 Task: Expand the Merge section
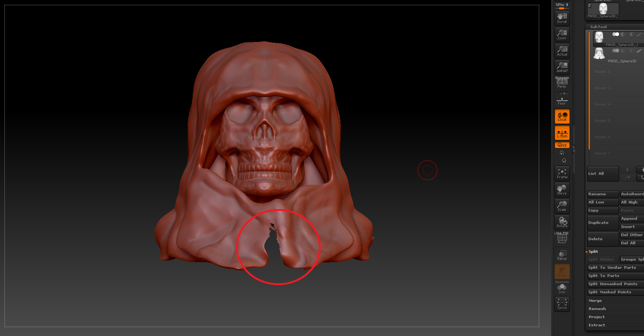point(595,301)
